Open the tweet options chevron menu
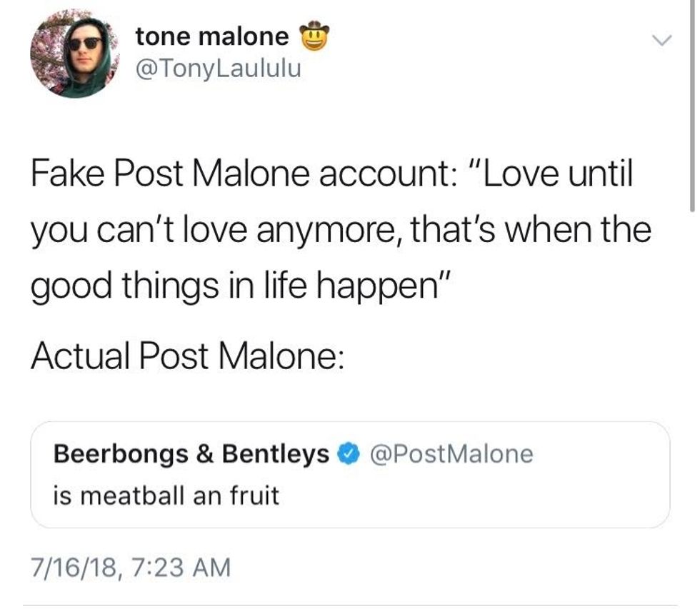 click(x=663, y=43)
